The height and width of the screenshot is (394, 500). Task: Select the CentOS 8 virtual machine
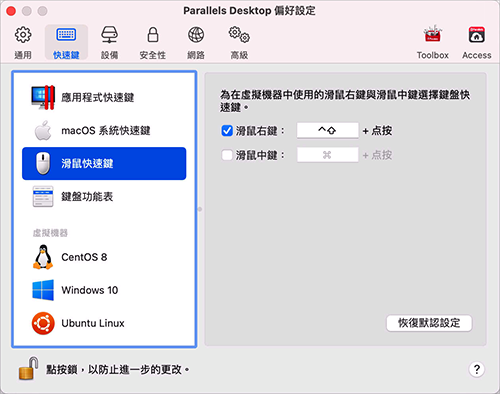pos(104,257)
